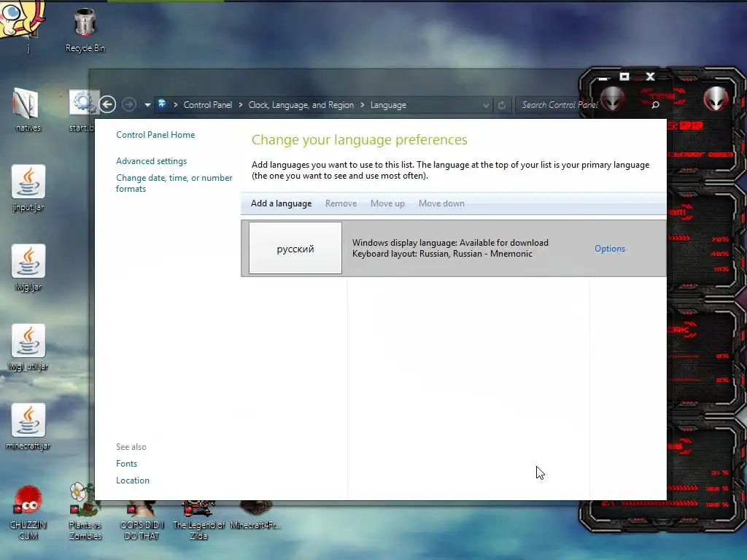This screenshot has height=560, width=747.
Task: Click Control Panel in the breadcrumb
Action: pos(208,105)
